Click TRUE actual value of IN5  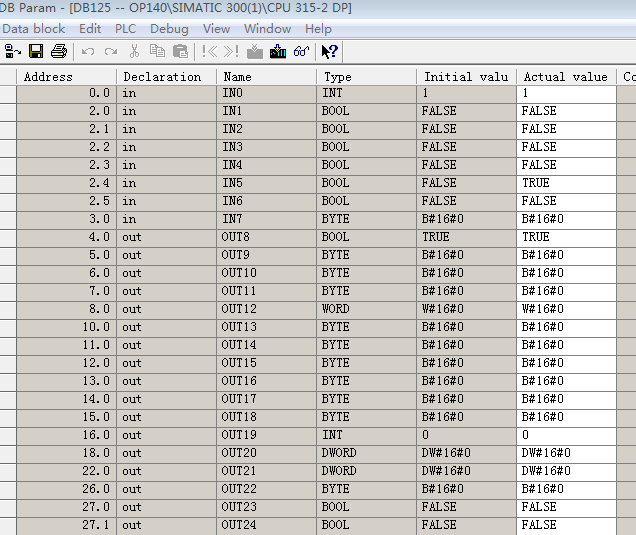(567, 183)
